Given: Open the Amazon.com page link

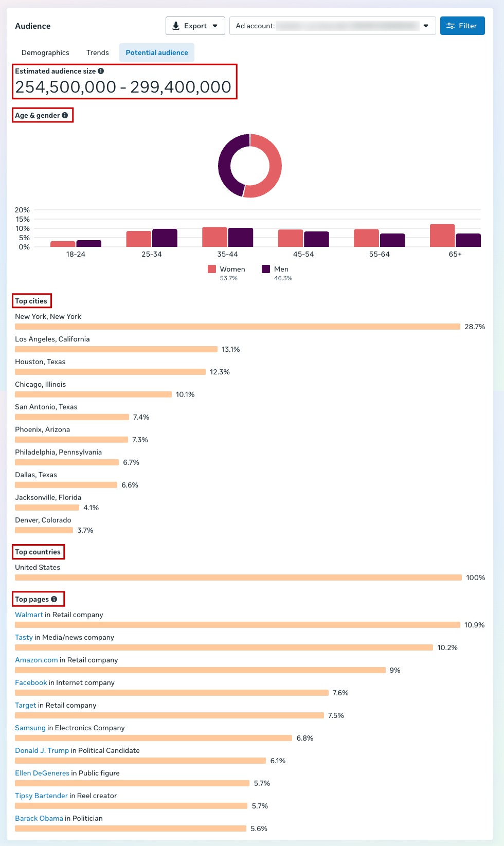Looking at the screenshot, I should point(37,660).
